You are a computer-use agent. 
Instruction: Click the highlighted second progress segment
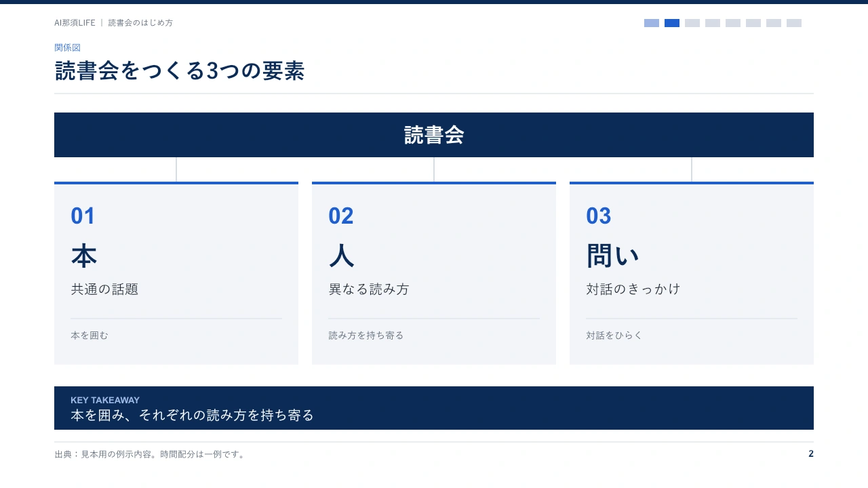672,23
